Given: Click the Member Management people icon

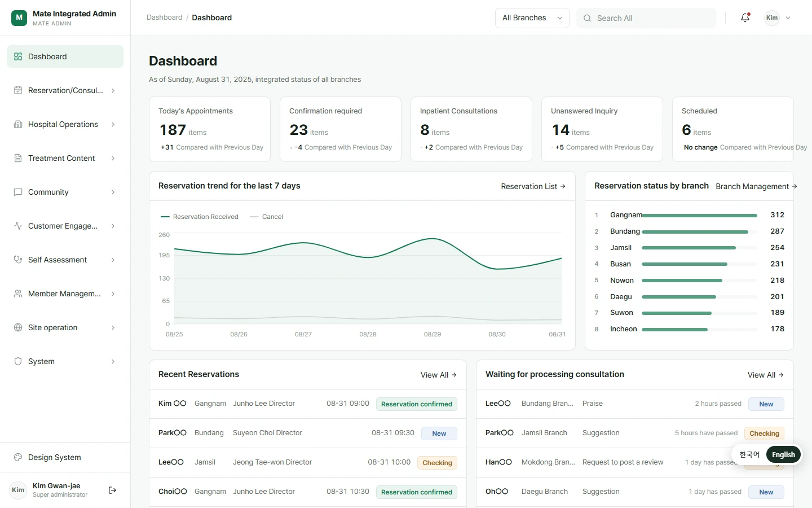Looking at the screenshot, I should [18, 294].
